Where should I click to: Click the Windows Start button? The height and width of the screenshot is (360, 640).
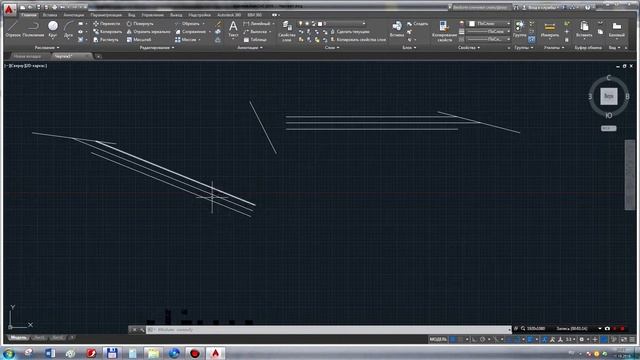coord(9,353)
